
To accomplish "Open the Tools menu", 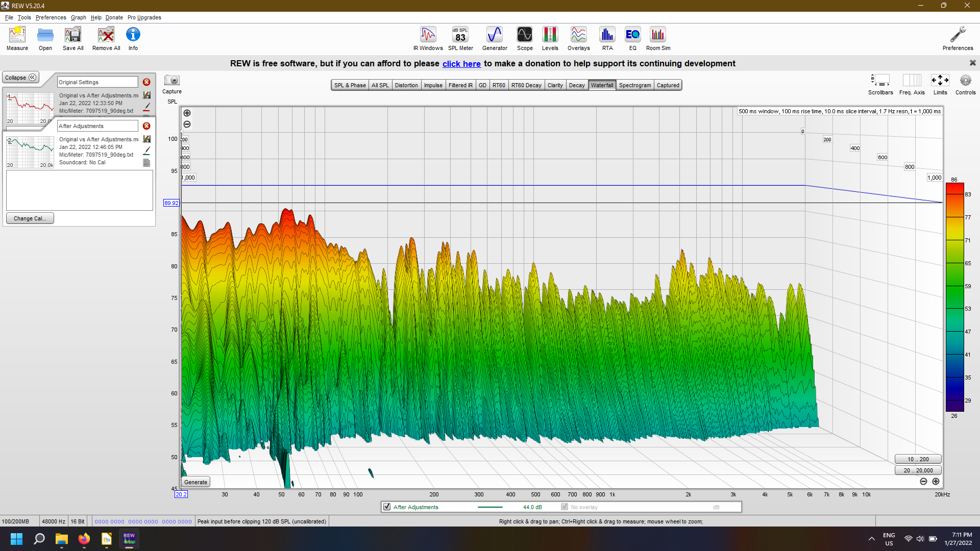I will coord(24,17).
